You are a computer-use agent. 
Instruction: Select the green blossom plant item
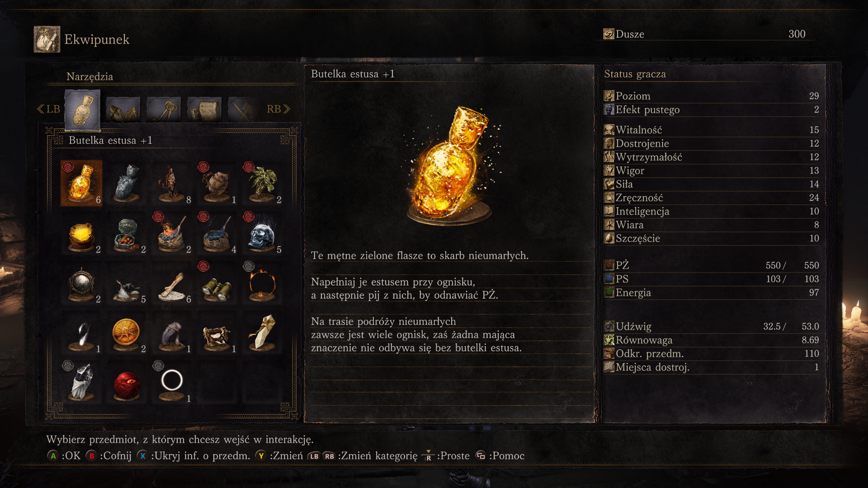tap(262, 183)
